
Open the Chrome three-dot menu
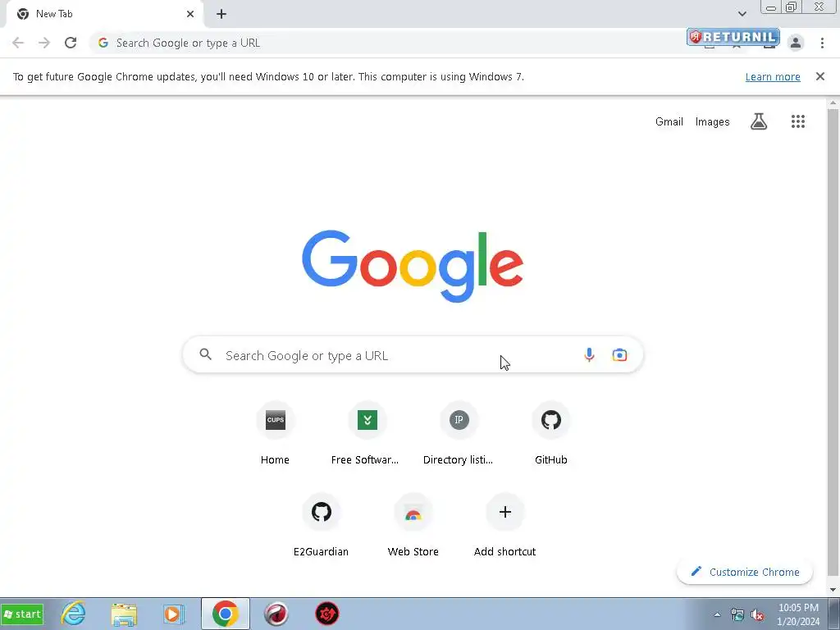[822, 43]
